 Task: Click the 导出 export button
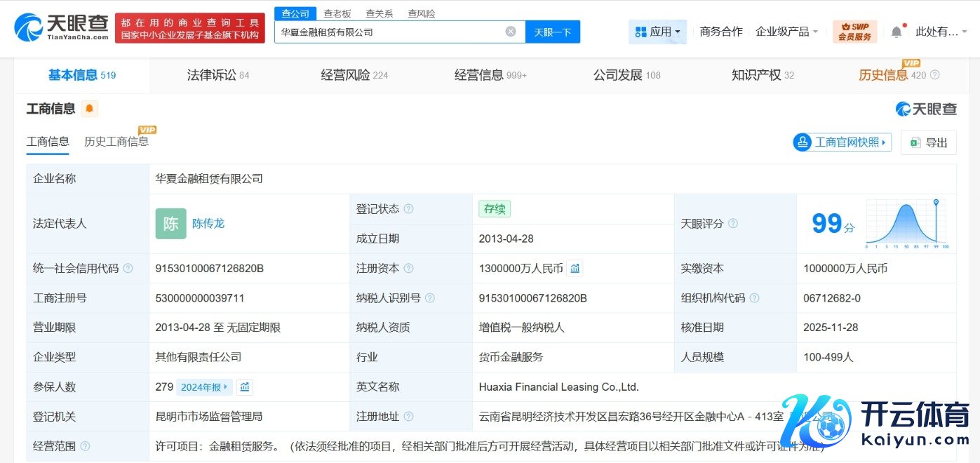coord(928,142)
